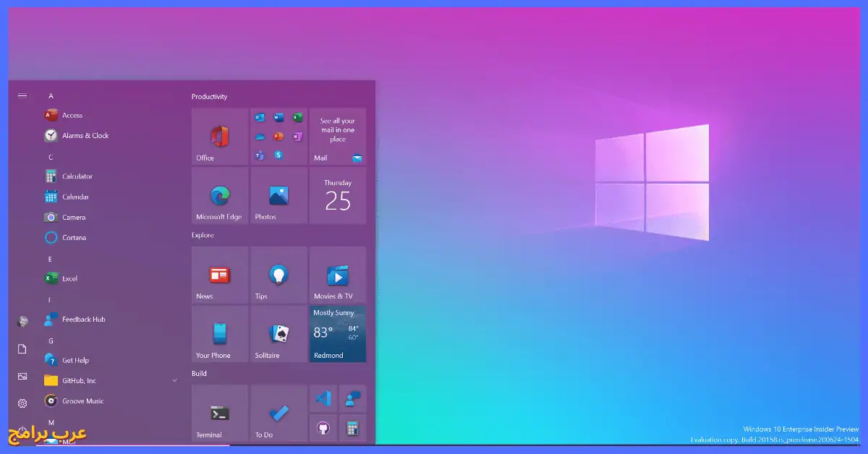Screen dimensions: 868x454
Task: Open the small Visual Studio Code tile
Action: pos(323,398)
